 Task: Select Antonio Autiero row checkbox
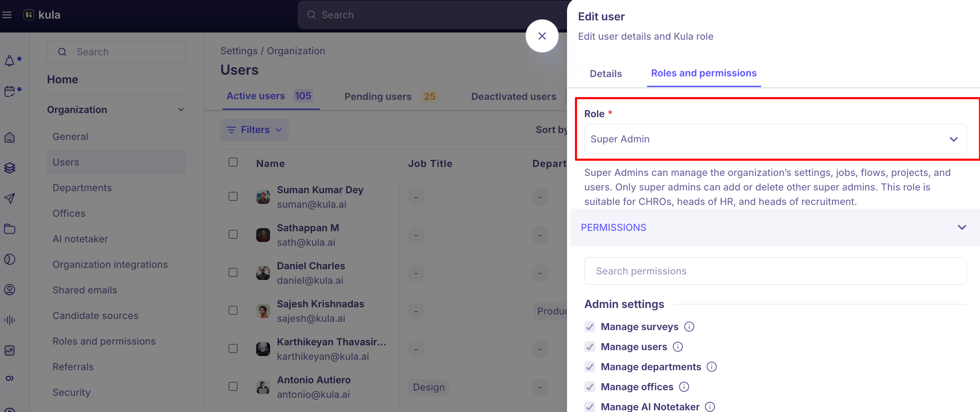(233, 387)
